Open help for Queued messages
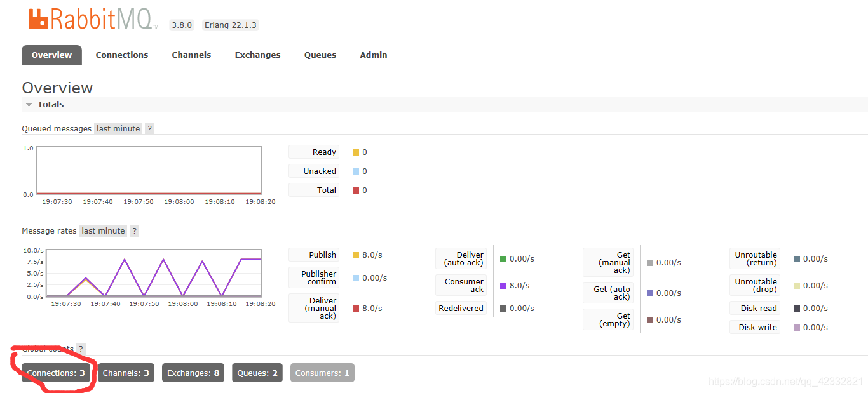The width and height of the screenshot is (868, 393). pyautogui.click(x=149, y=128)
